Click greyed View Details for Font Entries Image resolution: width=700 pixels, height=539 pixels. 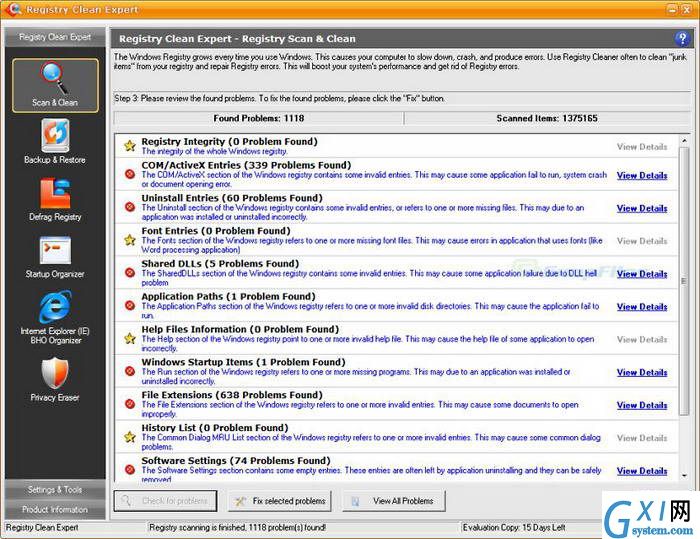(642, 241)
